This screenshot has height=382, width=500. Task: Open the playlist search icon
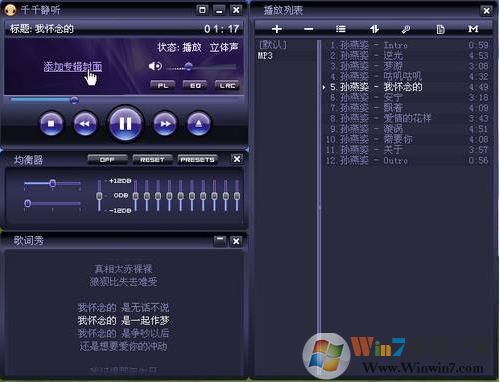click(406, 29)
